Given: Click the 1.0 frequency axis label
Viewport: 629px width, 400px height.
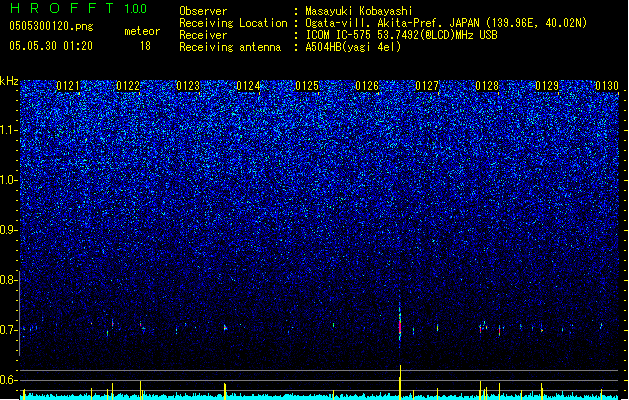Looking at the screenshot, I should (9, 180).
